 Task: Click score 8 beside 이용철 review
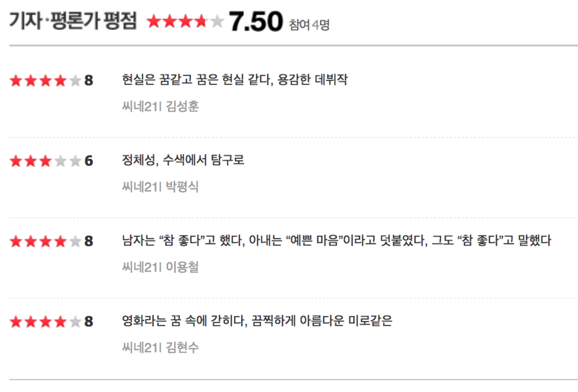tap(89, 241)
